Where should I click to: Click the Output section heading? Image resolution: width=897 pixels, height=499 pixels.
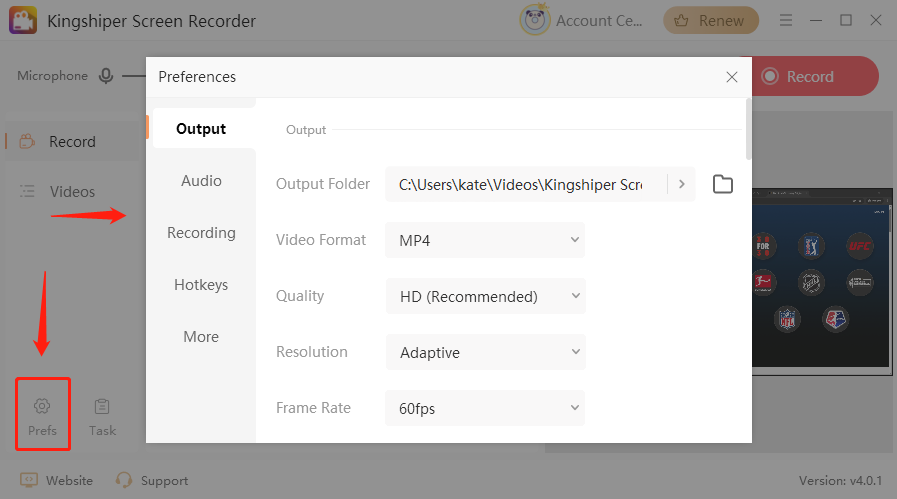[305, 130]
